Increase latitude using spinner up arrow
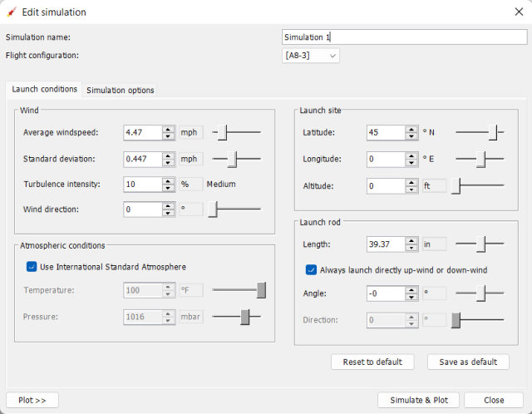The image size is (532, 414). coord(411,129)
